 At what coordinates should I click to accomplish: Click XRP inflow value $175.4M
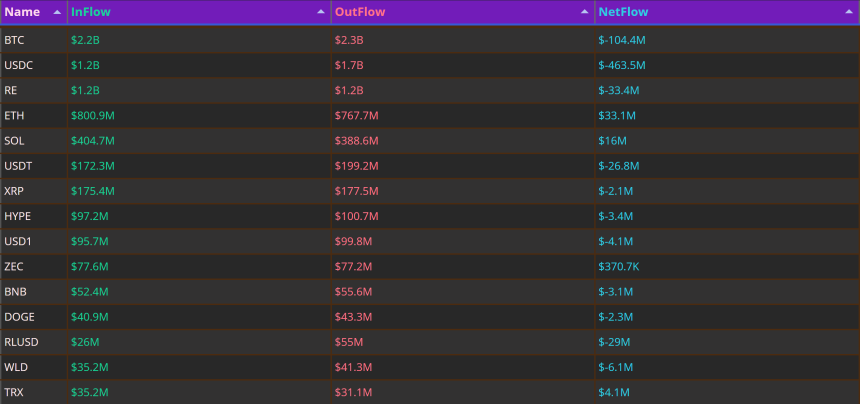pyautogui.click(x=93, y=191)
